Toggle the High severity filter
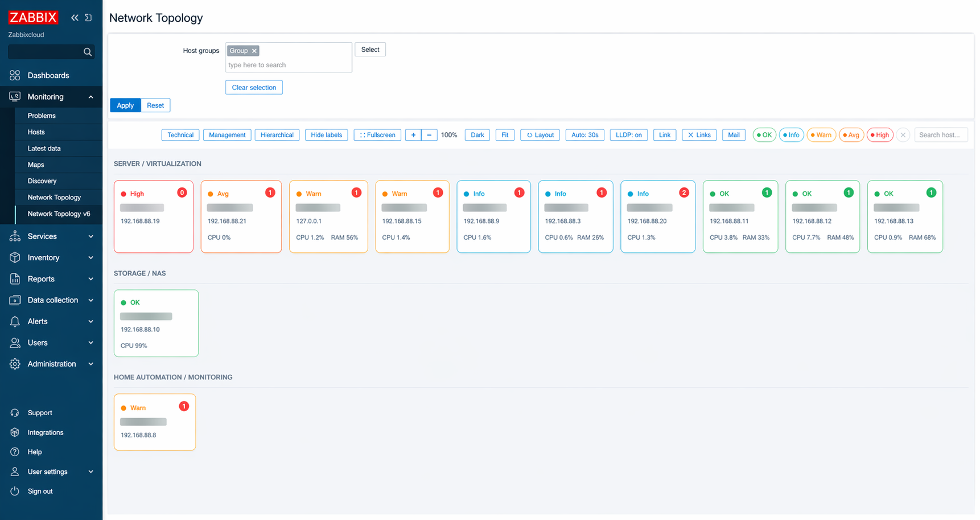 (x=880, y=135)
